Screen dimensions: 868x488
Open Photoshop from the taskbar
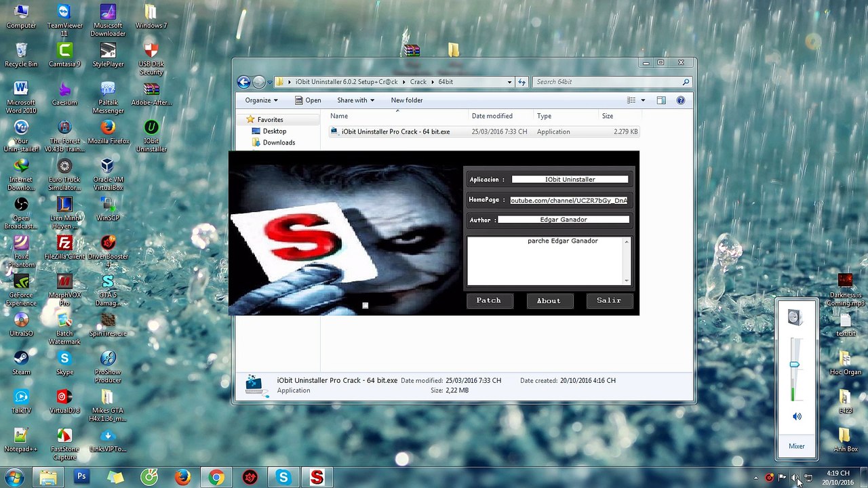pyautogui.click(x=81, y=477)
